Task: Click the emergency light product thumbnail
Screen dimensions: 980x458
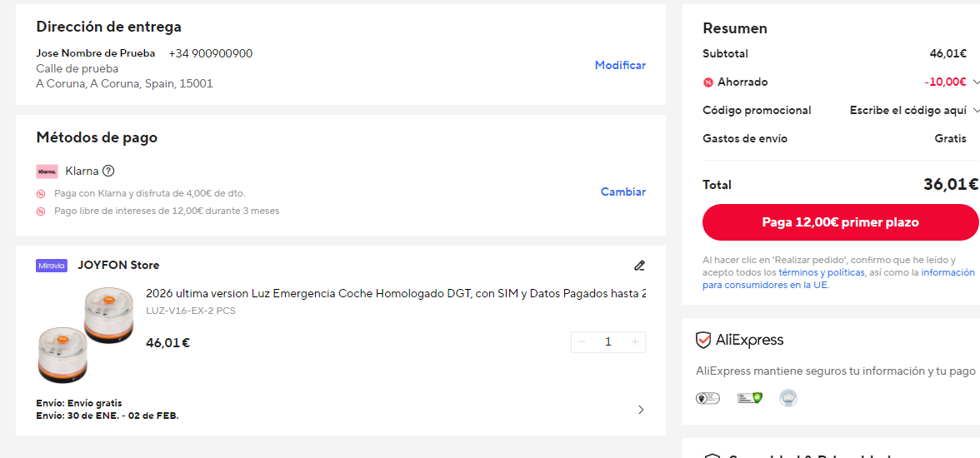Action: [x=86, y=336]
